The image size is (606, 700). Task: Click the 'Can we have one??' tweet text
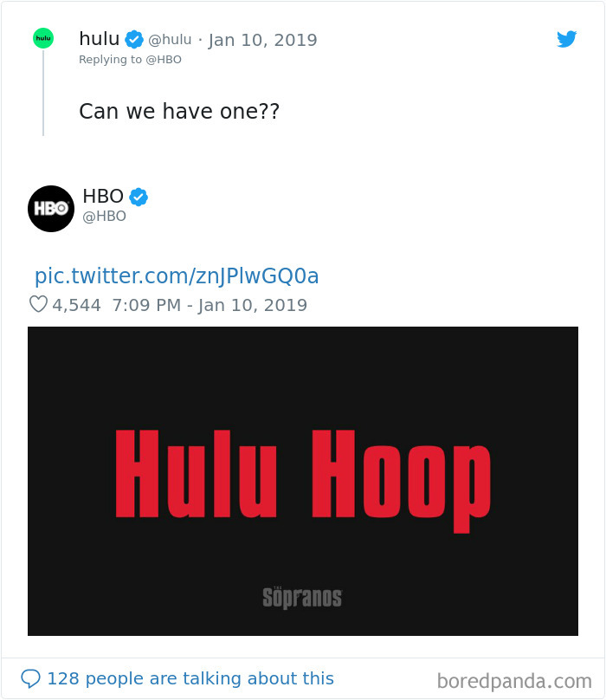[179, 111]
